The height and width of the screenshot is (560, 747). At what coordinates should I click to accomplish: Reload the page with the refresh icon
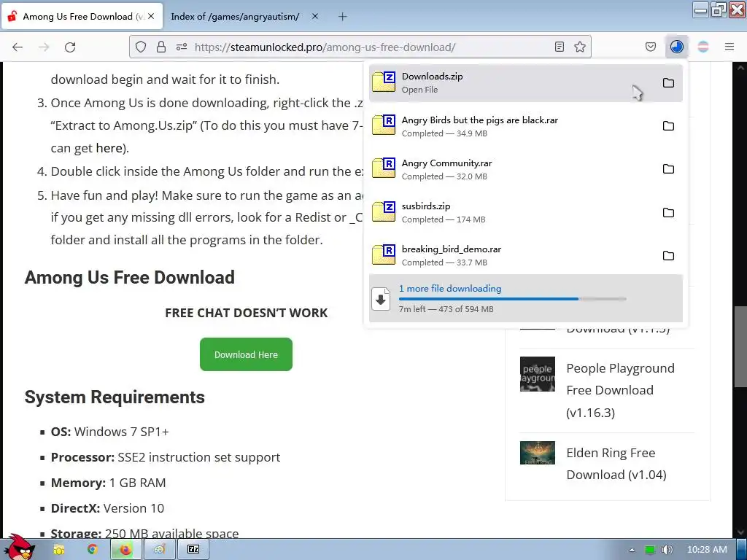(70, 47)
